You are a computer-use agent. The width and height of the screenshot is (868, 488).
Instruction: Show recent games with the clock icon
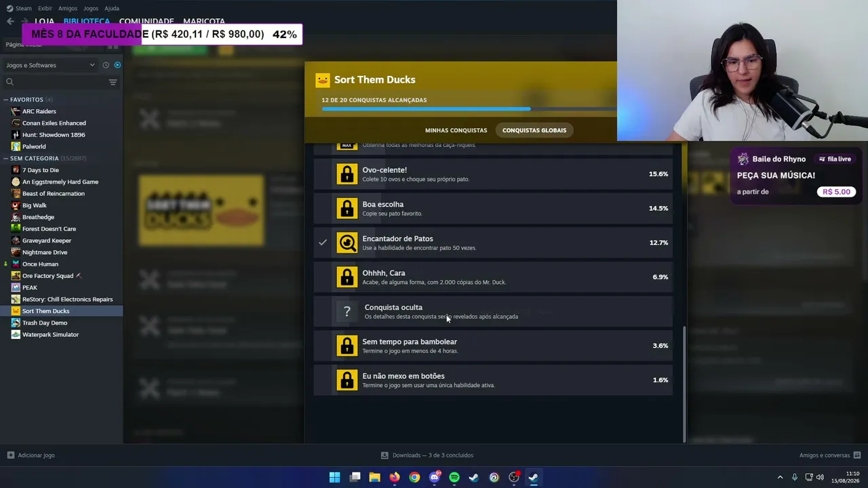click(x=106, y=65)
